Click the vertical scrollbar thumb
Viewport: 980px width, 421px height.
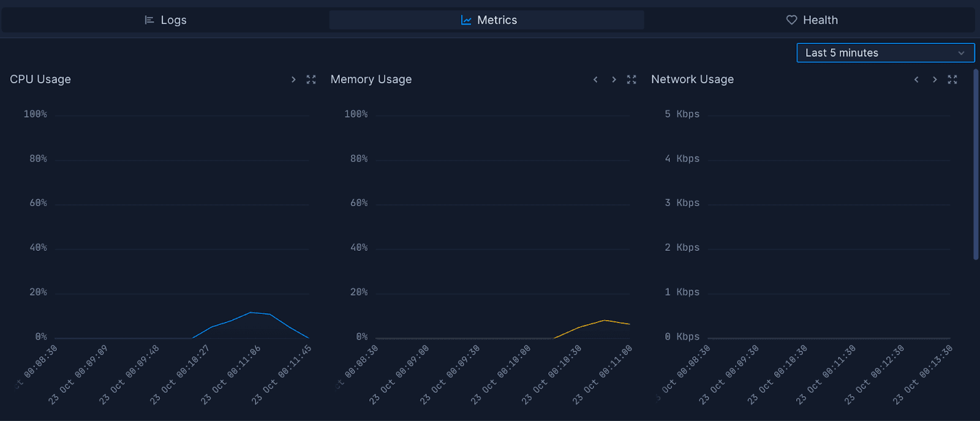pyautogui.click(x=976, y=164)
